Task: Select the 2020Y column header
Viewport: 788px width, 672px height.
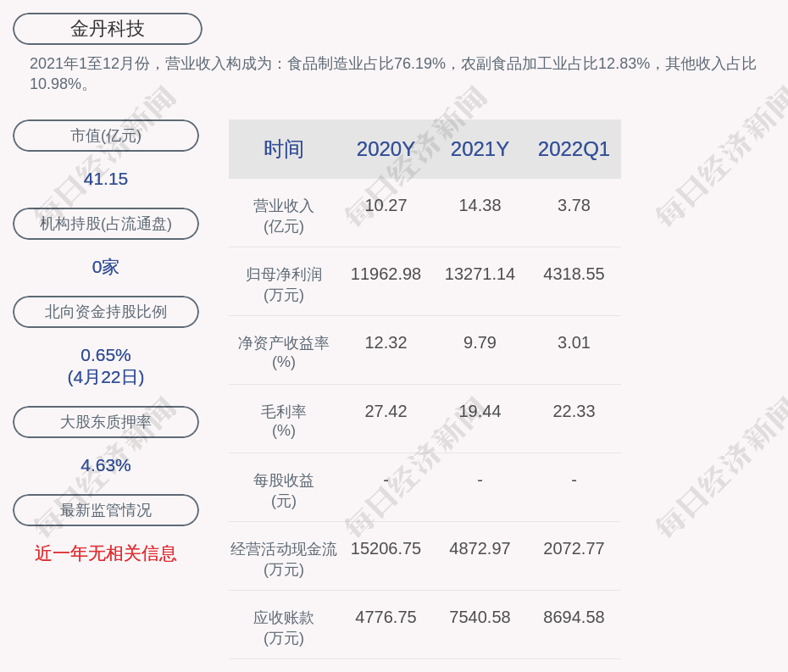Action: 386,149
